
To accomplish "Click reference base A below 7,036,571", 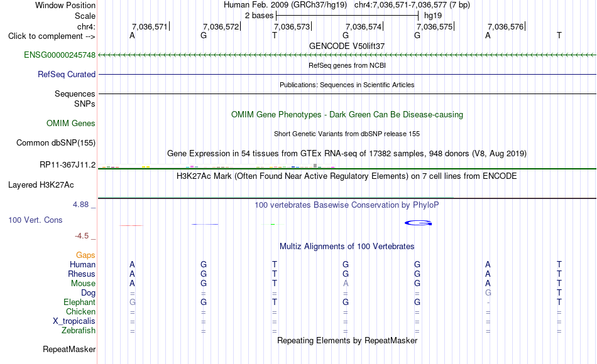I will [x=132, y=36].
